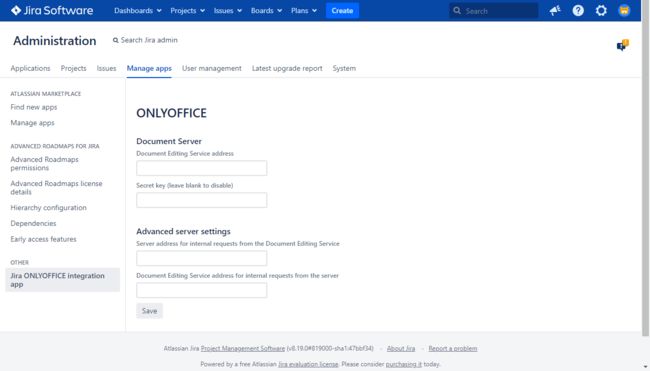Click the ADVANCED ROADMAPS FOR JIRA header

click(55, 146)
